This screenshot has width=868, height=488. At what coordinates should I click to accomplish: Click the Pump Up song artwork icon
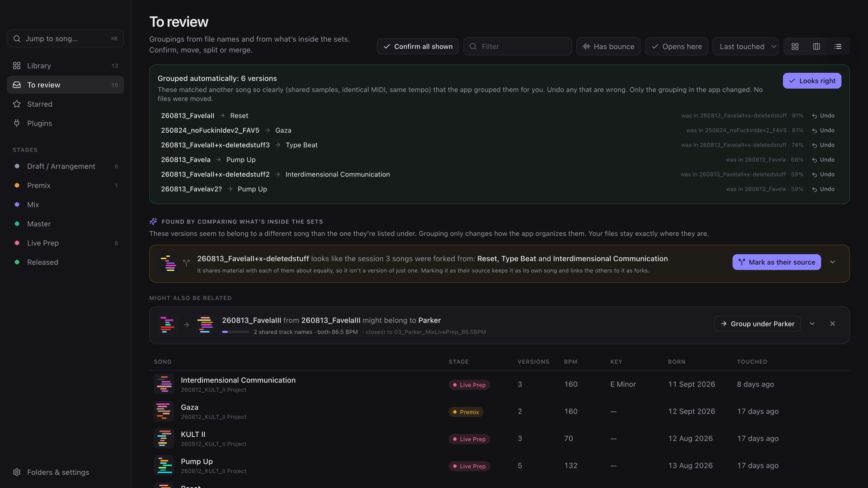pos(164,466)
